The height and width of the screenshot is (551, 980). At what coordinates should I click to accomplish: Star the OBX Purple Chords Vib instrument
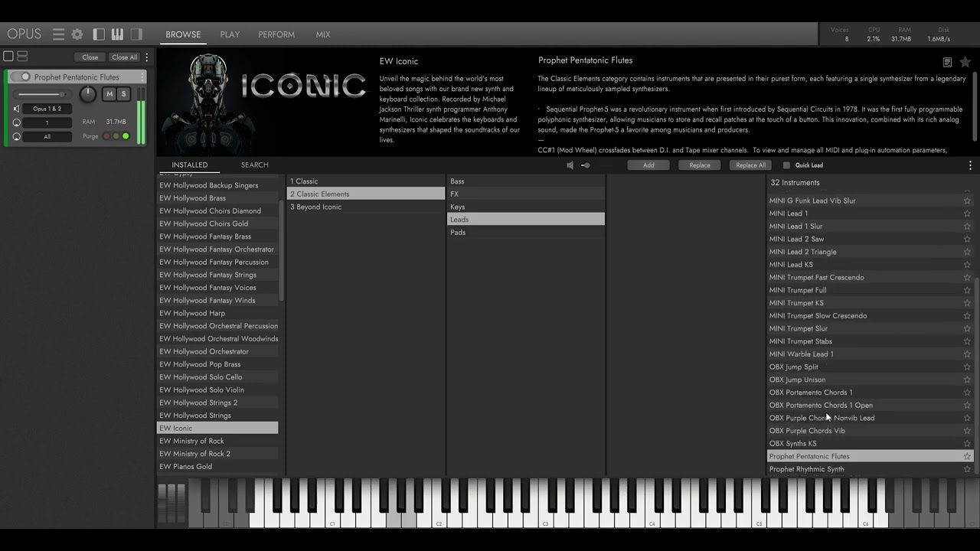pyautogui.click(x=967, y=431)
